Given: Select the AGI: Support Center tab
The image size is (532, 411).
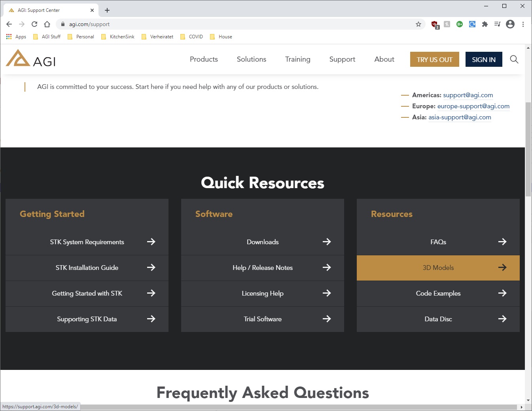Looking at the screenshot, I should click(51, 10).
